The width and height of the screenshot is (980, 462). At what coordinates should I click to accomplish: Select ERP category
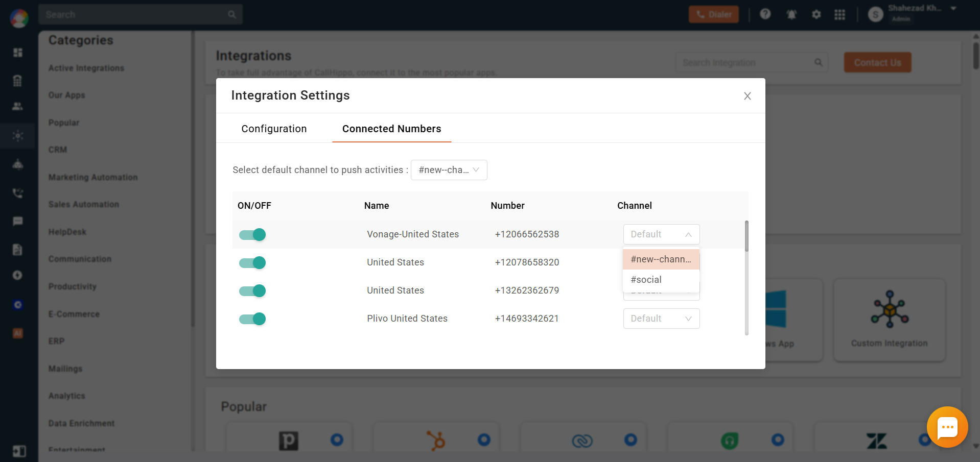pos(56,341)
